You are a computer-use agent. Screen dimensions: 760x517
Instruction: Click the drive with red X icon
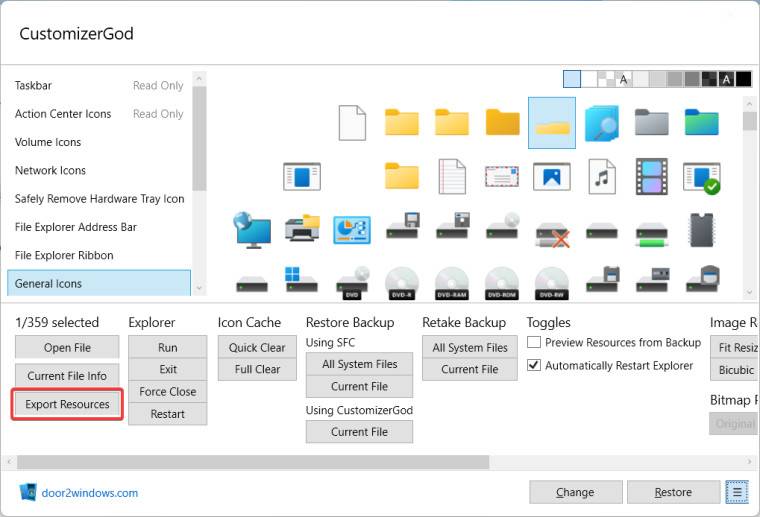(552, 229)
